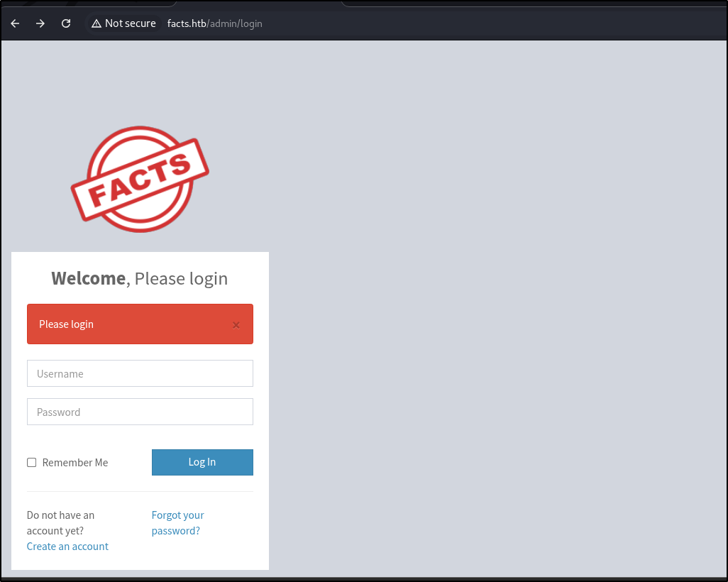Viewport: 728px width, 582px height.
Task: Open the Create an account link
Action: pyautogui.click(x=67, y=547)
